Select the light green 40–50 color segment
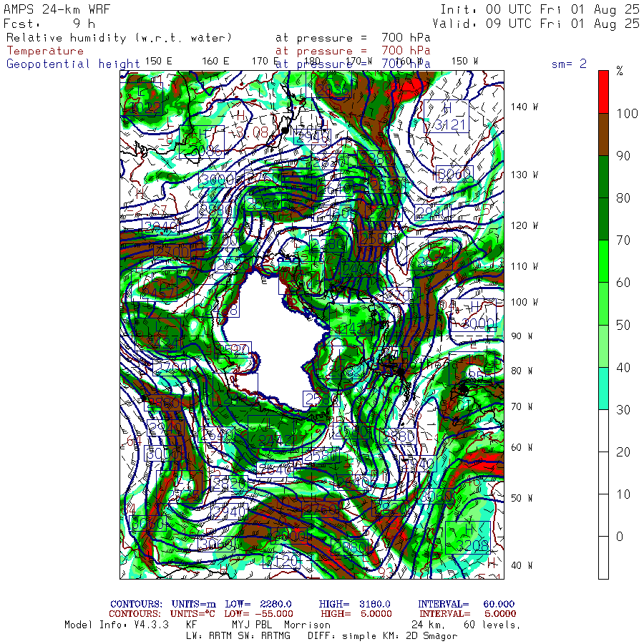This screenshot has height=644, width=644. click(603, 346)
